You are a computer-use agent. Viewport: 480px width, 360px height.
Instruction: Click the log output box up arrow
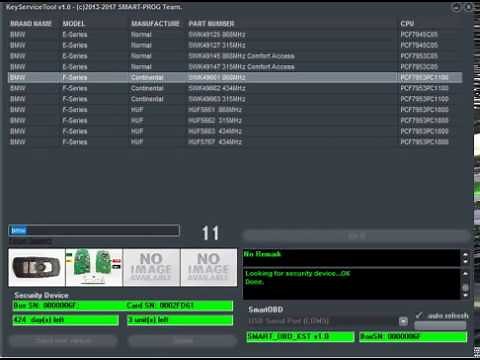[x=466, y=273]
